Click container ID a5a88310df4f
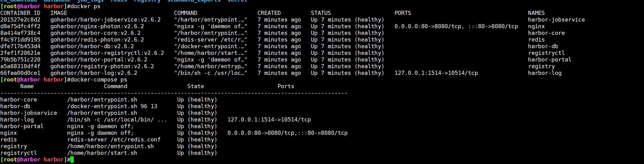 [20, 66]
